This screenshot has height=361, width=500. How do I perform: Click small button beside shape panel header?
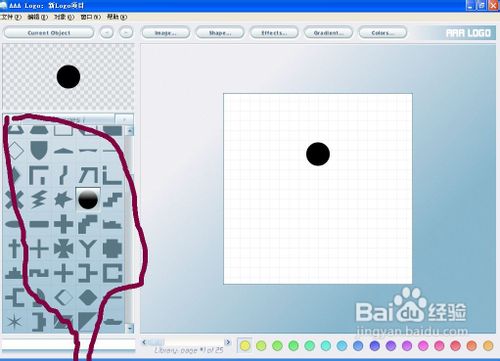pos(124,118)
